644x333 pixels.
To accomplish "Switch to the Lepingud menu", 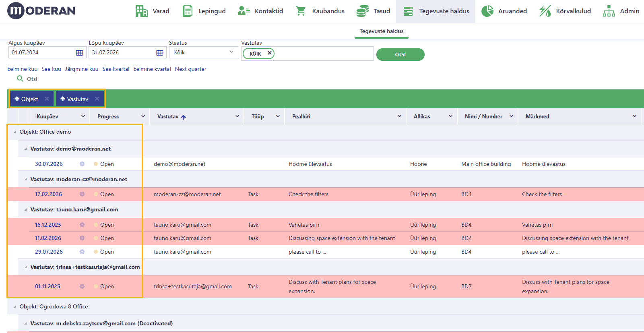I will tap(204, 11).
